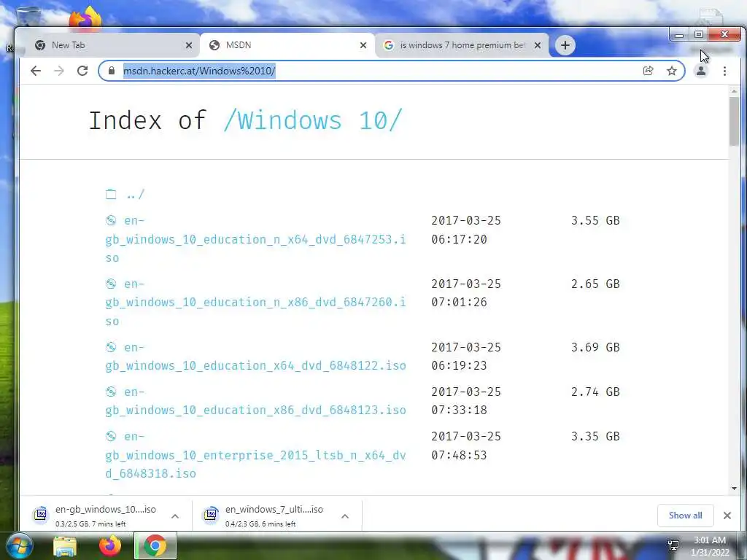Click the network tray icon
747x560 pixels.
coord(673,546)
